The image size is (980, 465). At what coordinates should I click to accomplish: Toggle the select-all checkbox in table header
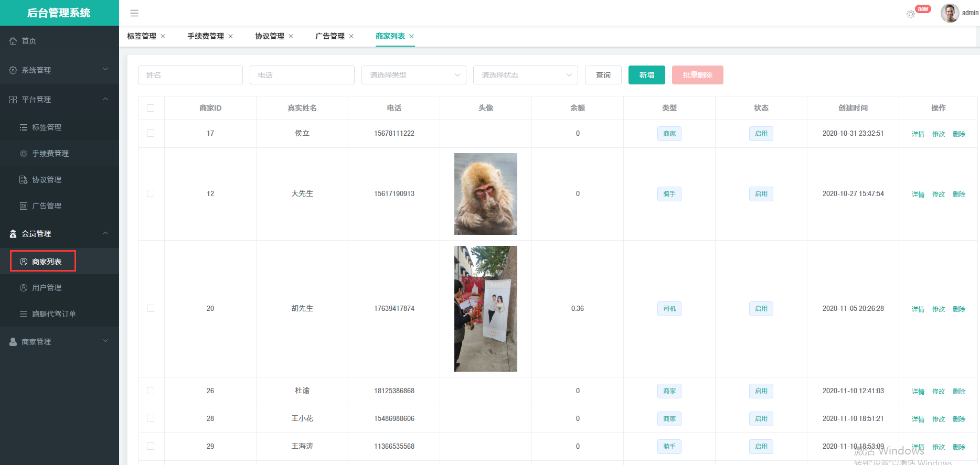click(151, 108)
